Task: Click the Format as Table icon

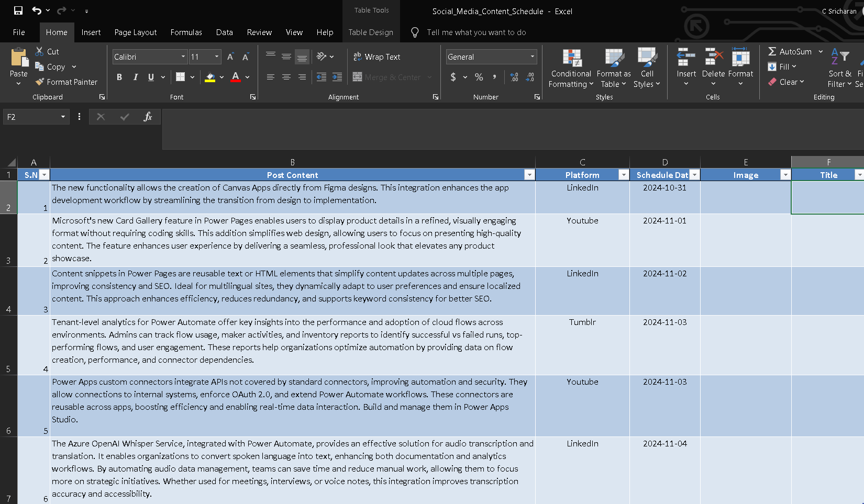Action: point(614,58)
